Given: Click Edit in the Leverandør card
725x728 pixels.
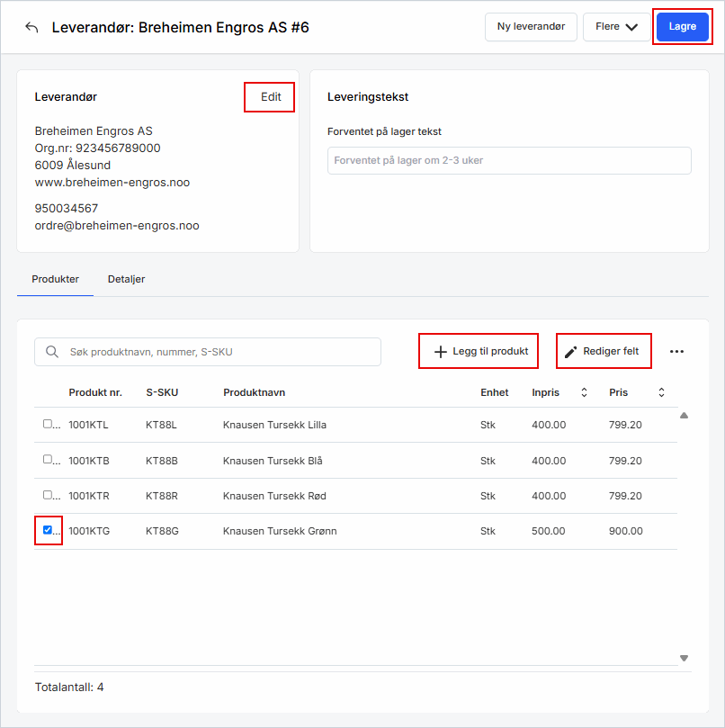Looking at the screenshot, I should (270, 97).
